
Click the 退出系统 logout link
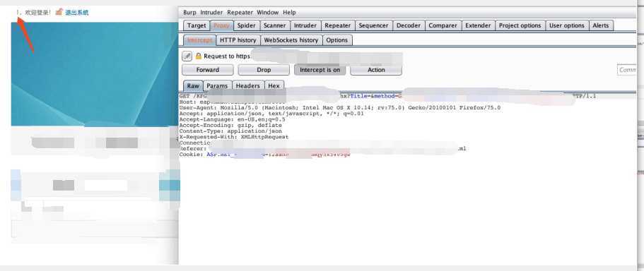(x=77, y=13)
